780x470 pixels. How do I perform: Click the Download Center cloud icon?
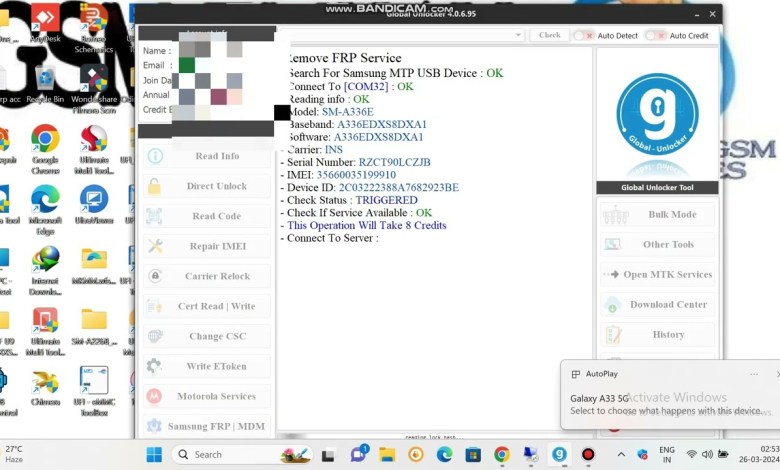[x=612, y=305]
